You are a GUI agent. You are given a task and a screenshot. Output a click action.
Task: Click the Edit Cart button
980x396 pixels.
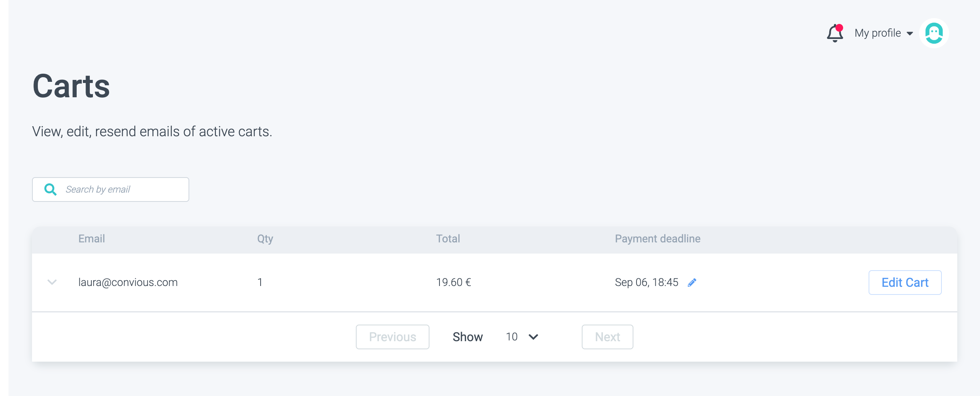904,283
